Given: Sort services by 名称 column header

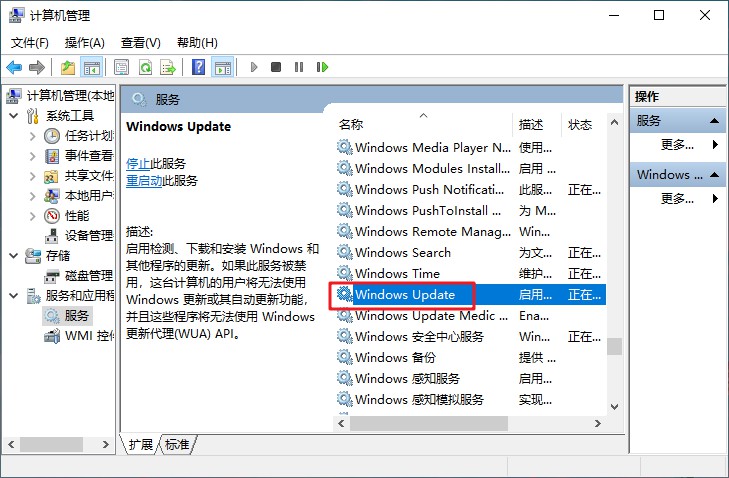Looking at the screenshot, I should coord(423,124).
